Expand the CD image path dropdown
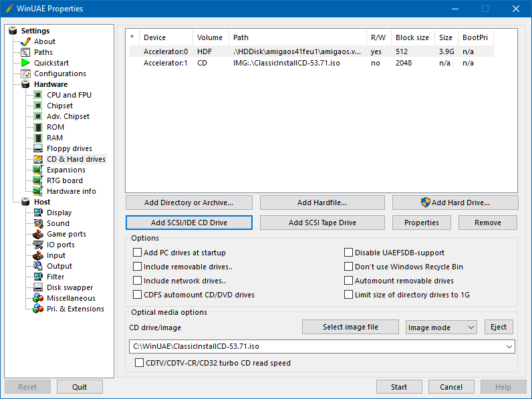The image size is (532, 399). pyautogui.click(x=509, y=346)
